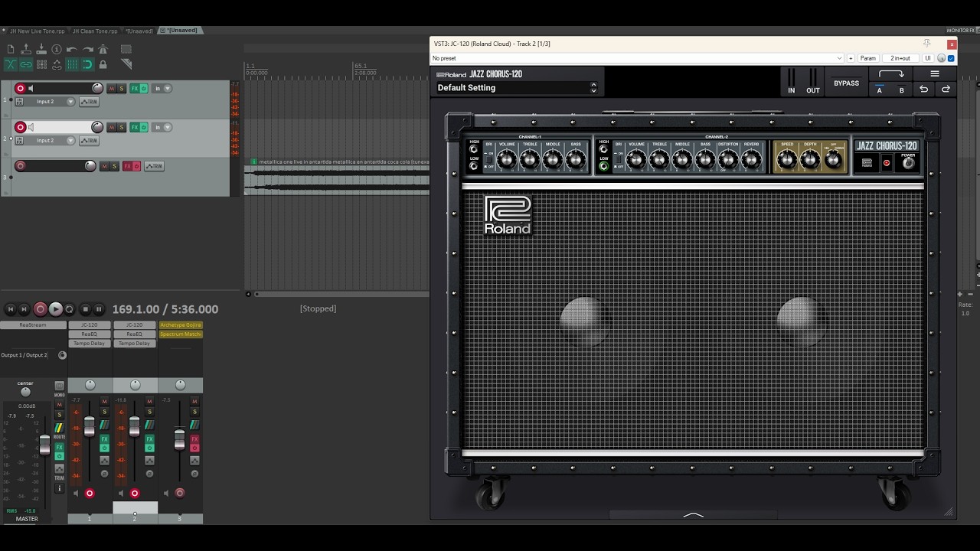Solo track 2 in track panel
This screenshot has width=980, height=551.
(122, 127)
